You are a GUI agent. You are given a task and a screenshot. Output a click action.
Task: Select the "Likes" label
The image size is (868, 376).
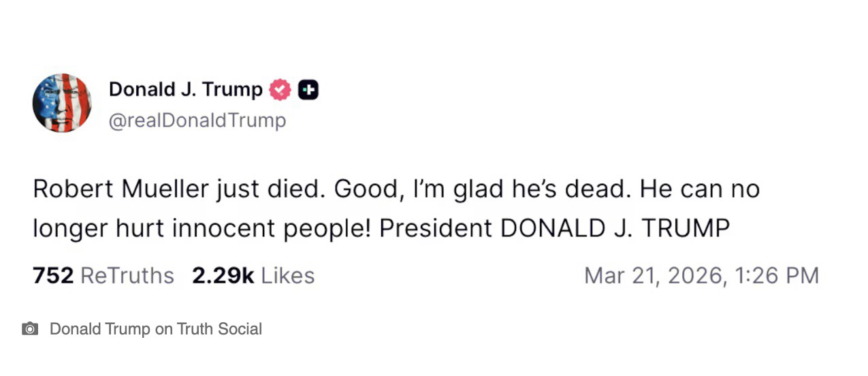(x=288, y=275)
